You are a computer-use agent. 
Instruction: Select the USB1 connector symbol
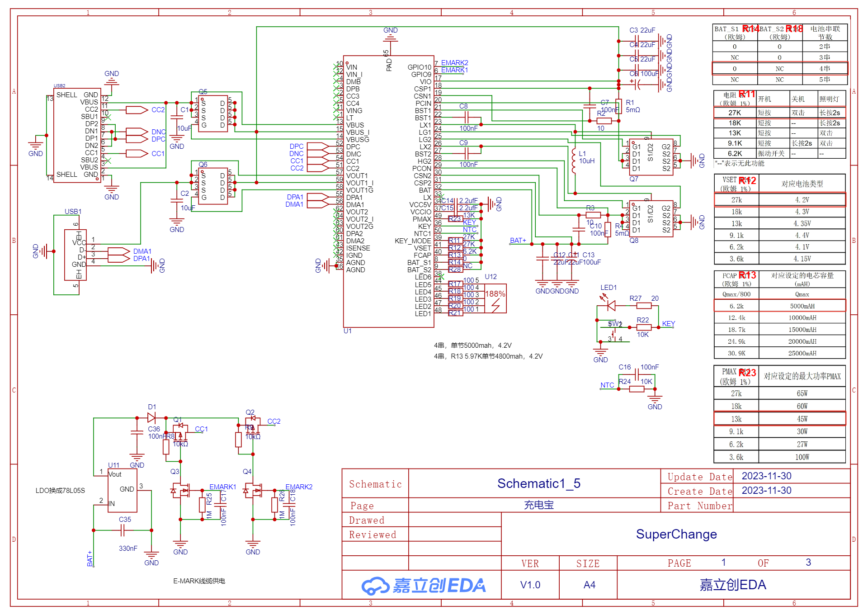click(75, 255)
